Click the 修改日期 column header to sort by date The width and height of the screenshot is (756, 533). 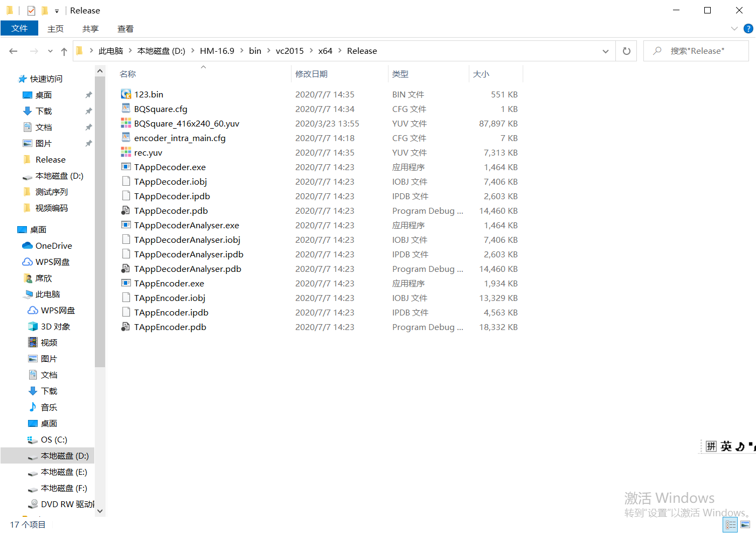click(310, 74)
